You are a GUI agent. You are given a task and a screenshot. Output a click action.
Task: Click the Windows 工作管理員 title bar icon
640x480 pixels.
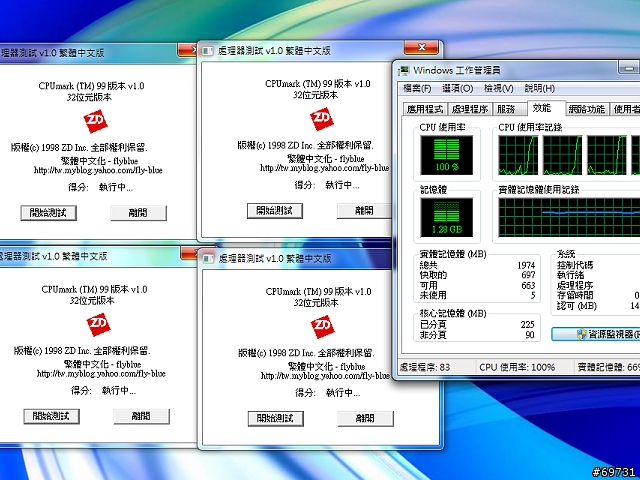point(403,70)
